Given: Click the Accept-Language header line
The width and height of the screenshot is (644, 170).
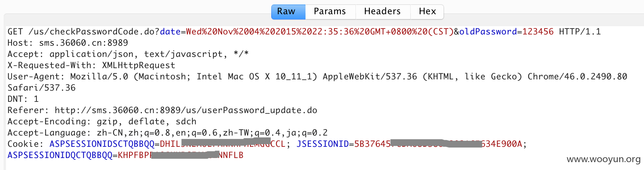Looking at the screenshot, I should (x=167, y=133).
